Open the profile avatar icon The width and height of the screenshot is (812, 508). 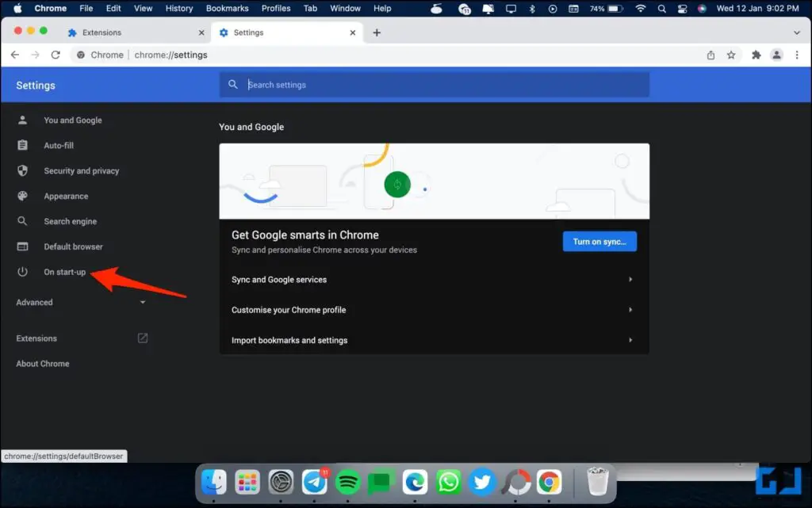coord(776,55)
